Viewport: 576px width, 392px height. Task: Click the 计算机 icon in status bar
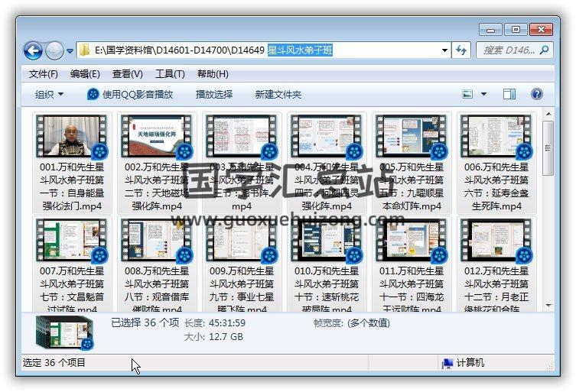point(447,363)
